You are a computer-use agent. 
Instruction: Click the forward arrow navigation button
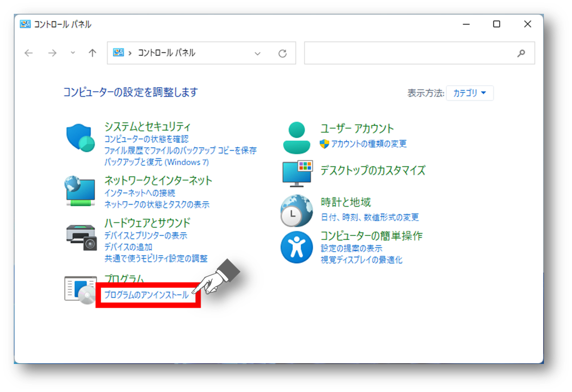(52, 53)
